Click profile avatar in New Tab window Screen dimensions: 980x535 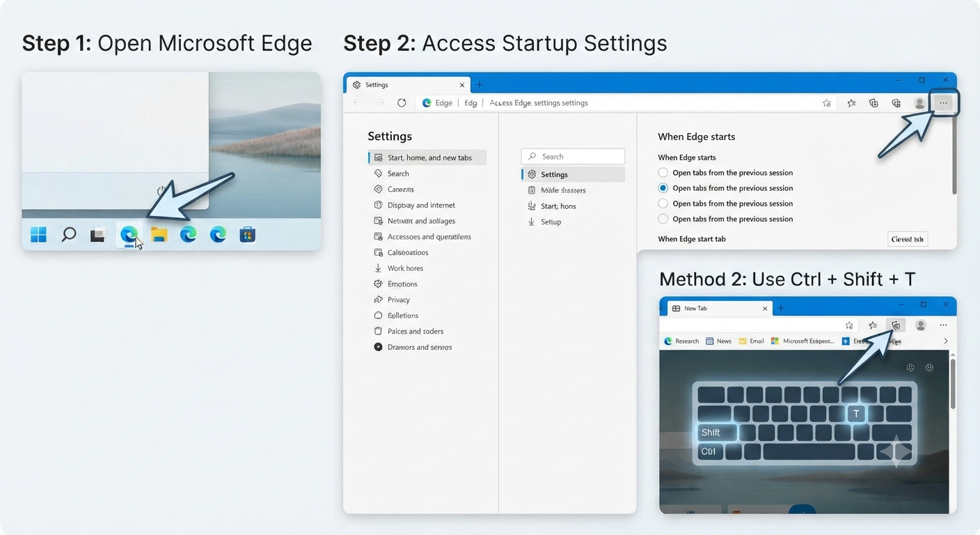click(x=921, y=325)
